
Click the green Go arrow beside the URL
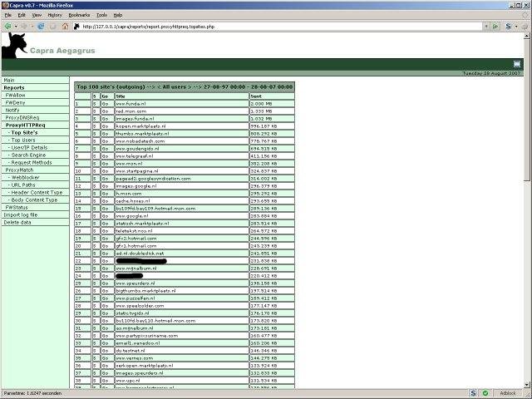pos(495,26)
